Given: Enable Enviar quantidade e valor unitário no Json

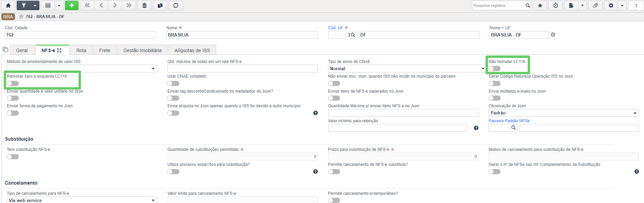Looking at the screenshot, I should [x=13, y=98].
